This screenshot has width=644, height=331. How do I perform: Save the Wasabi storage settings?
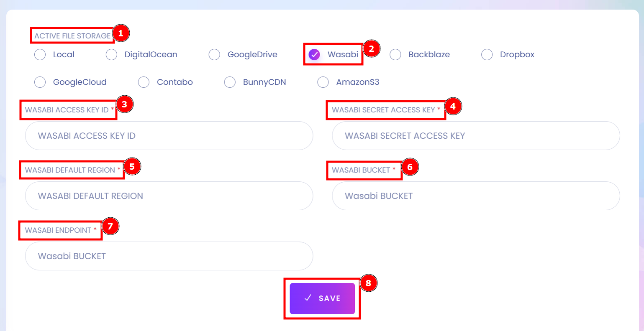(322, 298)
